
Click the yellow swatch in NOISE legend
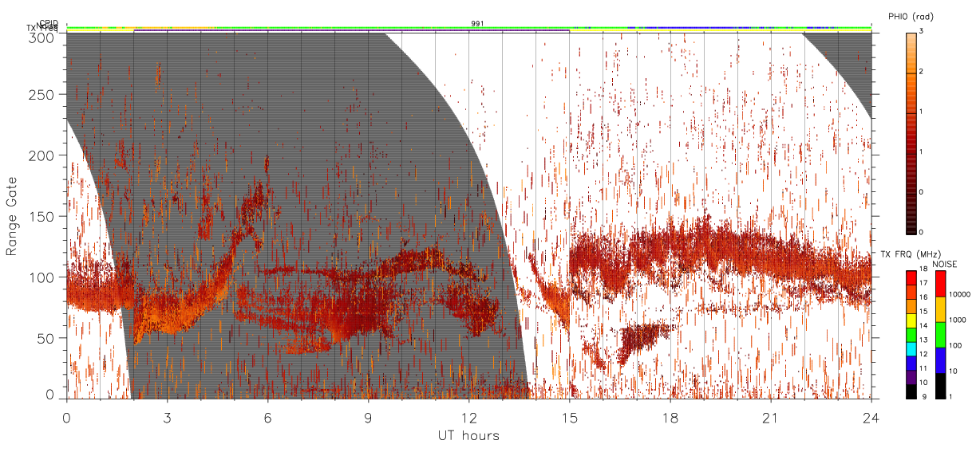pyautogui.click(x=939, y=308)
